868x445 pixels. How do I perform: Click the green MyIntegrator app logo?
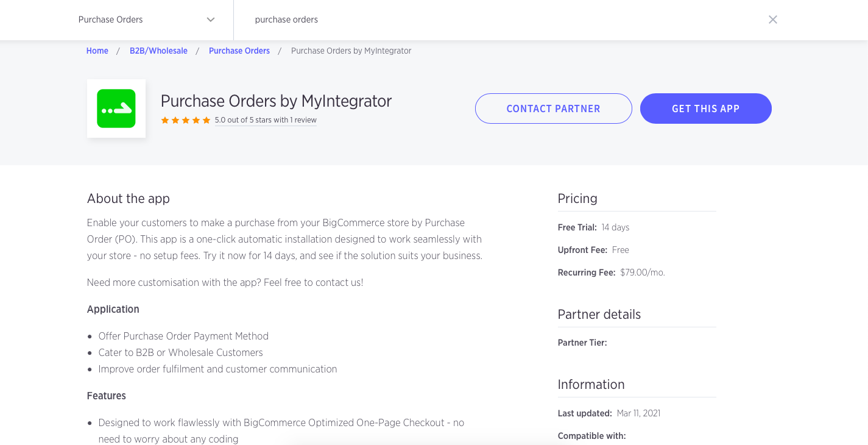click(116, 109)
